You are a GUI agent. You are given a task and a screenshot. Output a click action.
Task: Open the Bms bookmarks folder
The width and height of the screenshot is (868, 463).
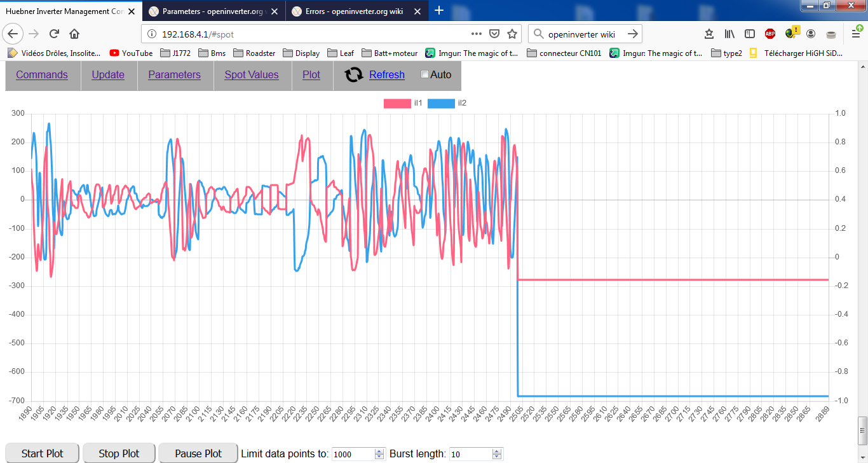click(x=212, y=53)
